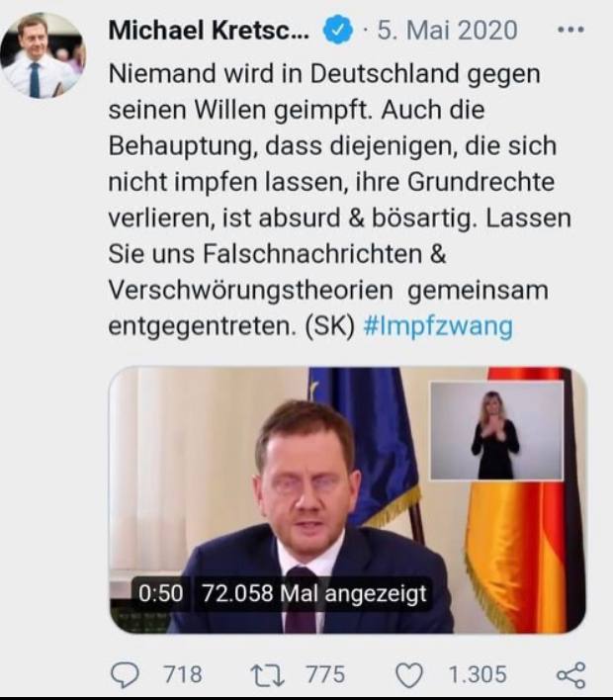The height and width of the screenshot is (700, 613).
Task: Click the 1.305 likes count
Action: pos(477,674)
